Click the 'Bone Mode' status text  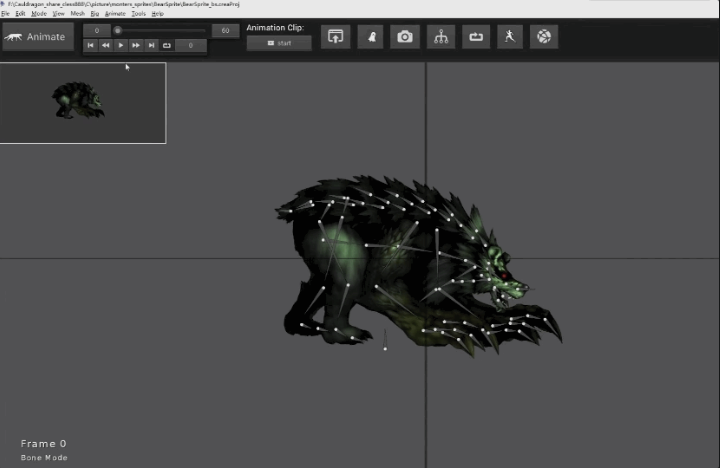[44, 457]
